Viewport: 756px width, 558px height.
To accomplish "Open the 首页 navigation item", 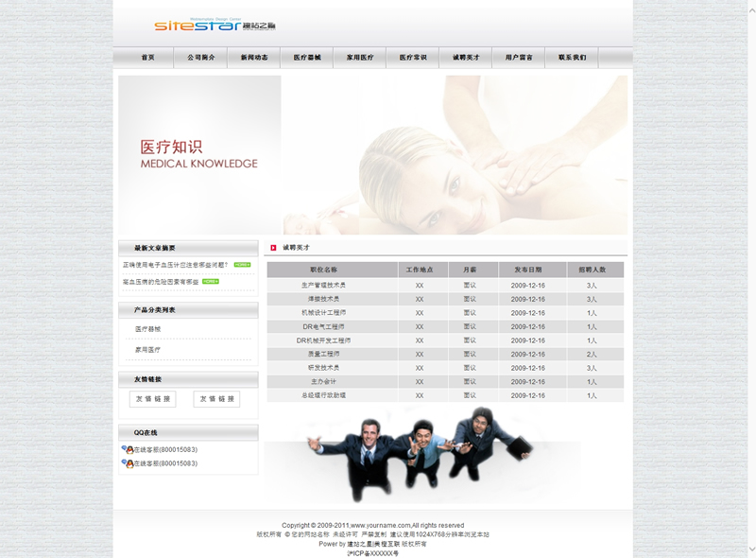I will click(x=147, y=58).
